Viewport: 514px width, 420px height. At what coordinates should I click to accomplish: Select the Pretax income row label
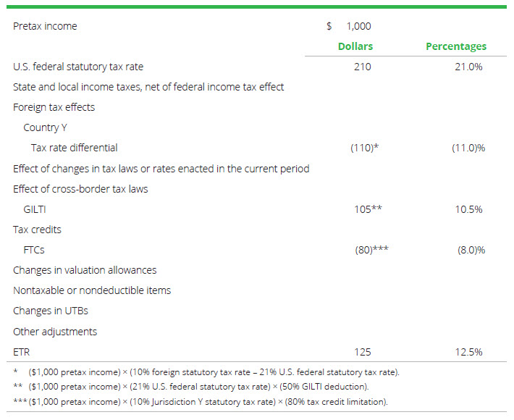(x=45, y=26)
